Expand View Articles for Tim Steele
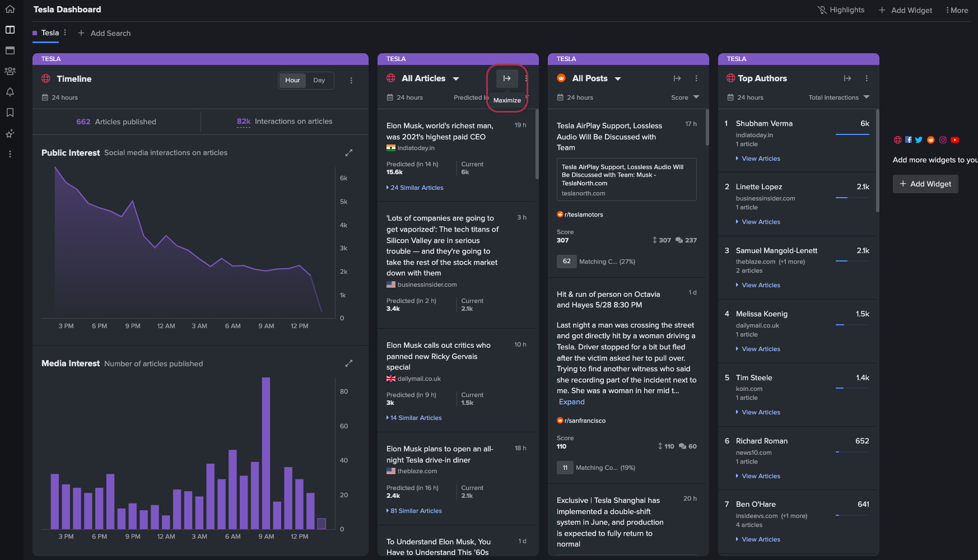This screenshot has height=560, width=978. [x=758, y=412]
